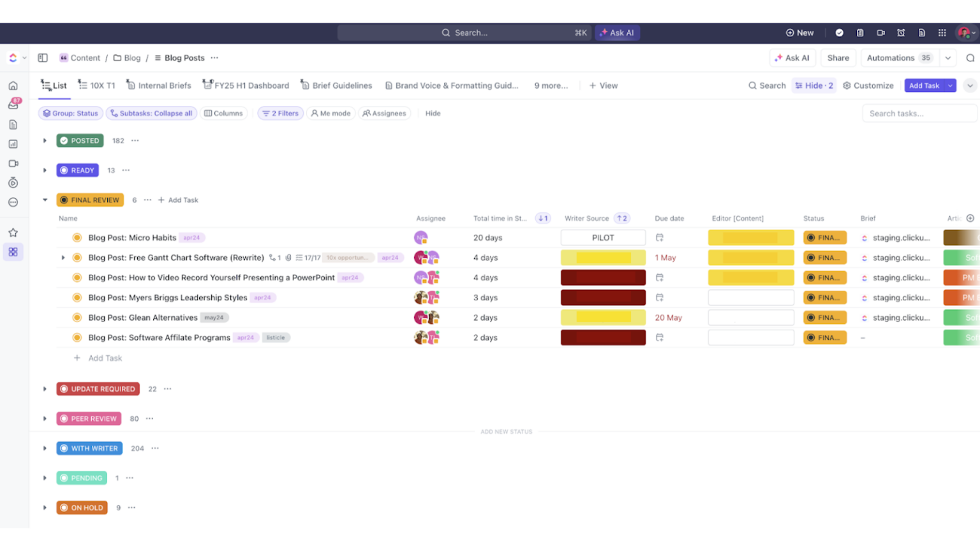This screenshot has width=980, height=551.
Task: Select the yellow Writer Source bar for Glean Alternatives
Action: (x=602, y=317)
